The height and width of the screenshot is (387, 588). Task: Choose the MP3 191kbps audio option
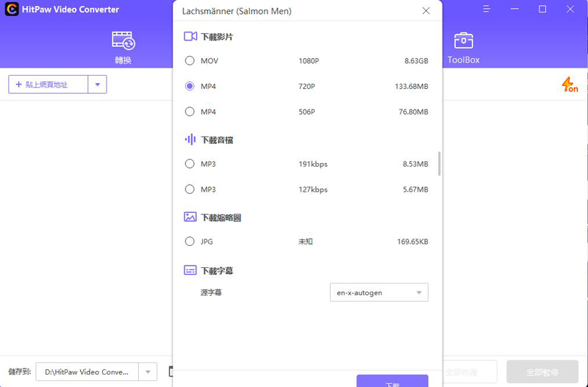click(190, 164)
